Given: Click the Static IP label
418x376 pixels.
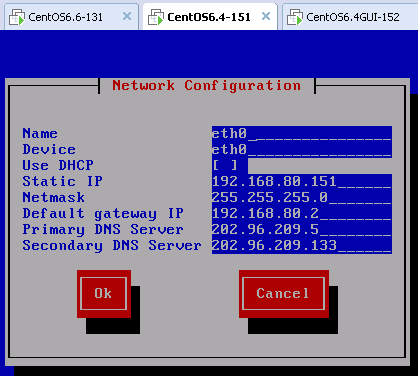Looking at the screenshot, I should 62,181.
